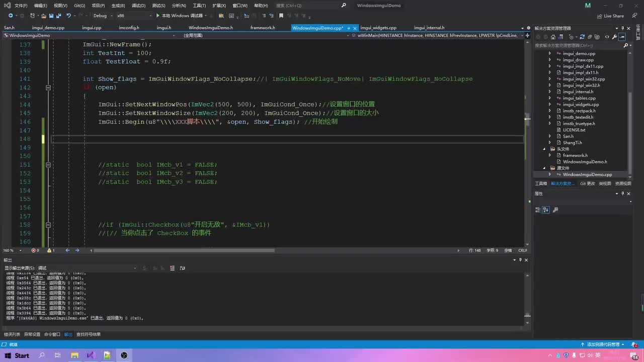
Task: Open the 显示输出来源 dropdown
Action: pos(87,268)
